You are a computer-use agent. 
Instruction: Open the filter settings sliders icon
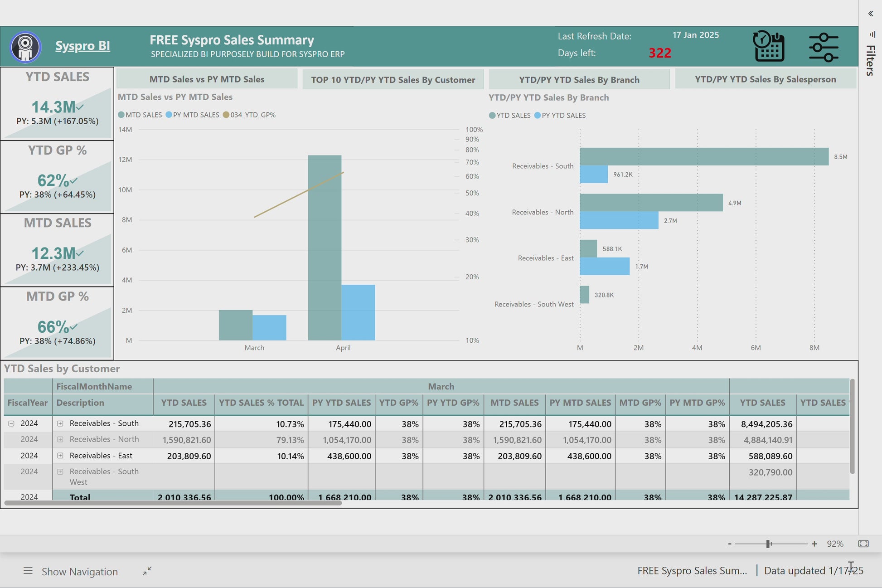823,47
